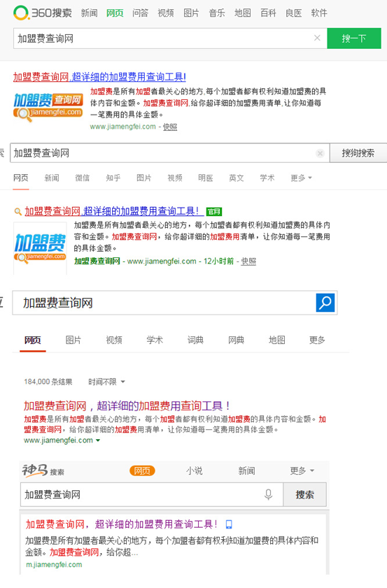Open 视频 tab in Sogou navigation

pos(175,178)
